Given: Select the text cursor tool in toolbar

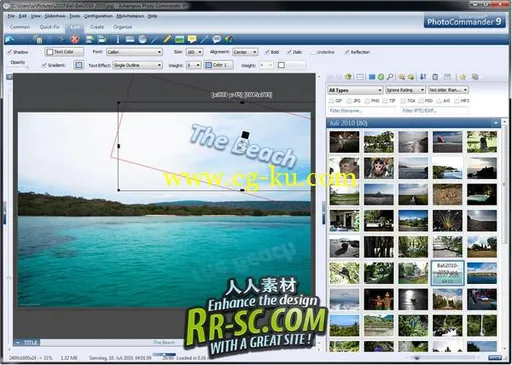Looking at the screenshot, I should 117,39.
